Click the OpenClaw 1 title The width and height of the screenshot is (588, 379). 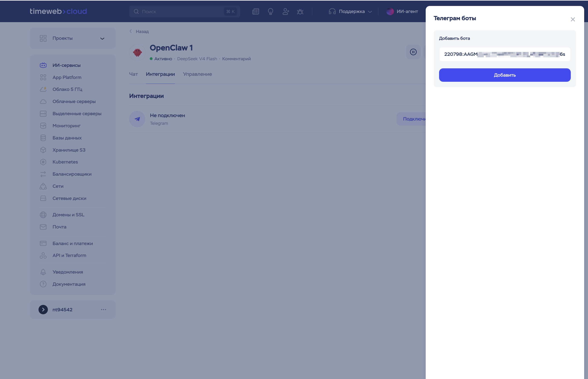[171, 48]
